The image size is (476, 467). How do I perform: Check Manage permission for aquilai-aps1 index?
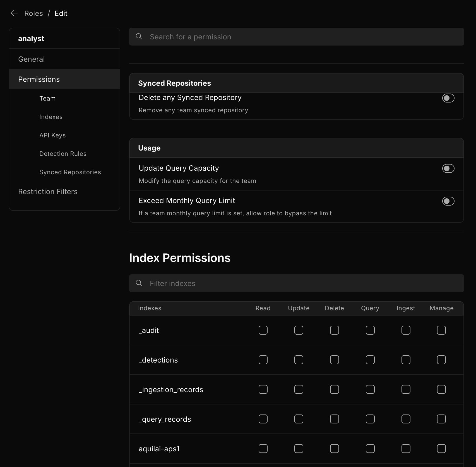tap(441, 449)
